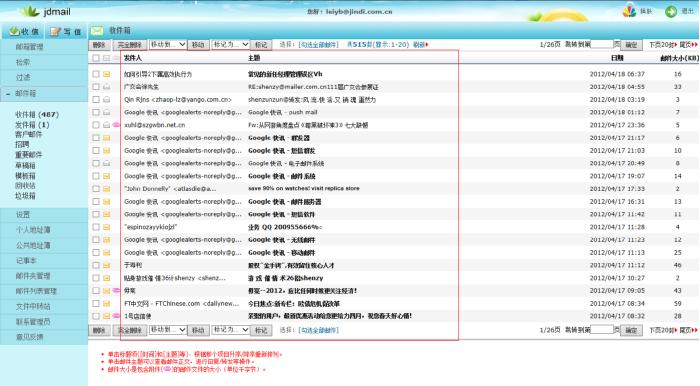Click envelope icon of the xuhl@szgwbn.net.cn message
The width and height of the screenshot is (700, 386).
pyautogui.click(x=107, y=125)
